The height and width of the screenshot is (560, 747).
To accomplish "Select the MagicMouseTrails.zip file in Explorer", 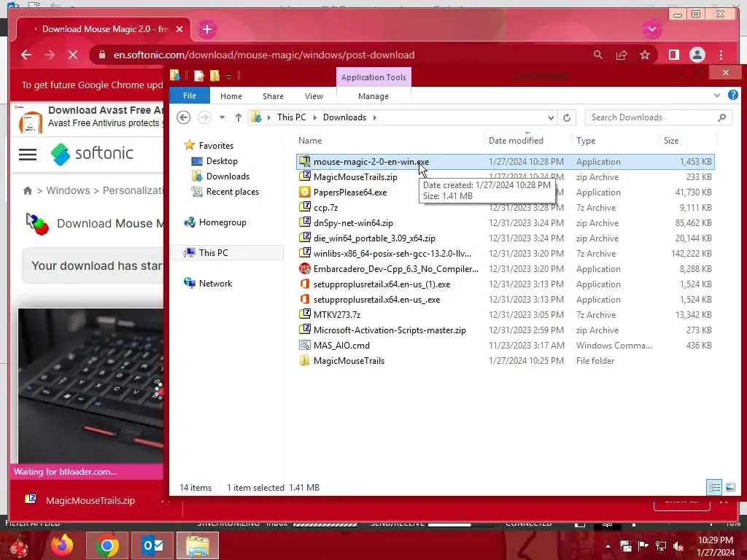I will pos(355,177).
